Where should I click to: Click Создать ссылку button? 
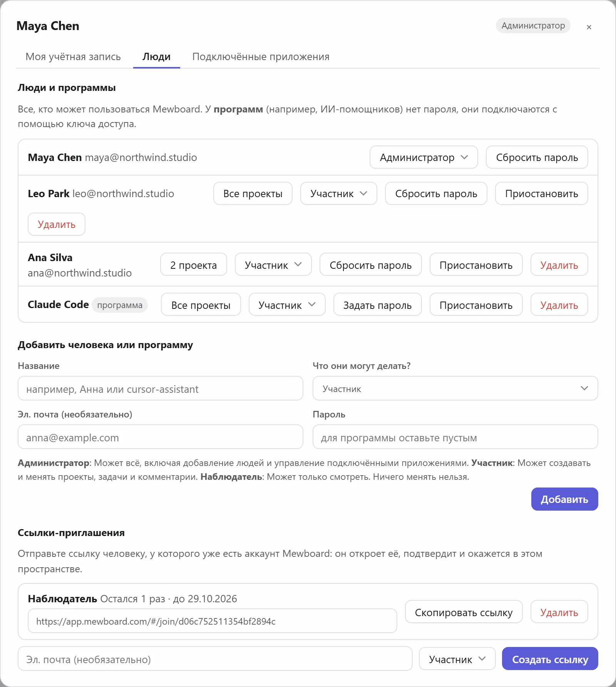point(550,659)
